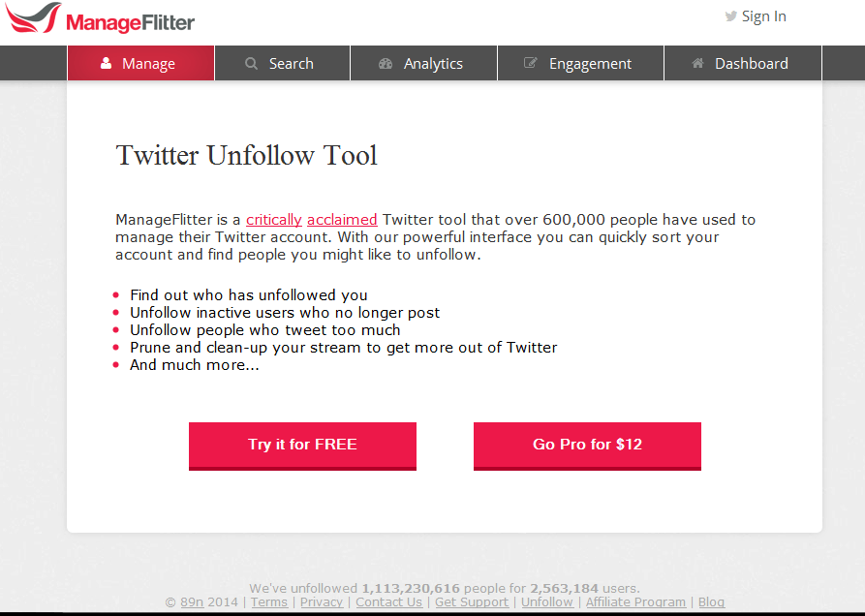Open the Affiliate Program link
This screenshot has height=616, width=865.
tap(635, 602)
